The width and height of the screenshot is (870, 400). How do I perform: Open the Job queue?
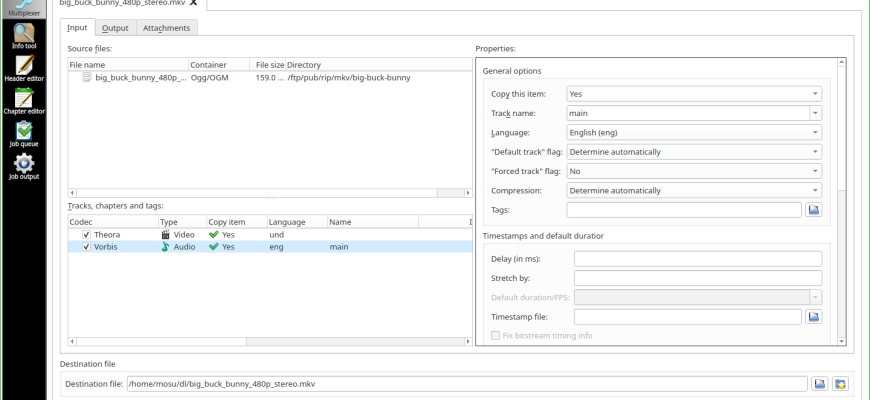coord(24,134)
